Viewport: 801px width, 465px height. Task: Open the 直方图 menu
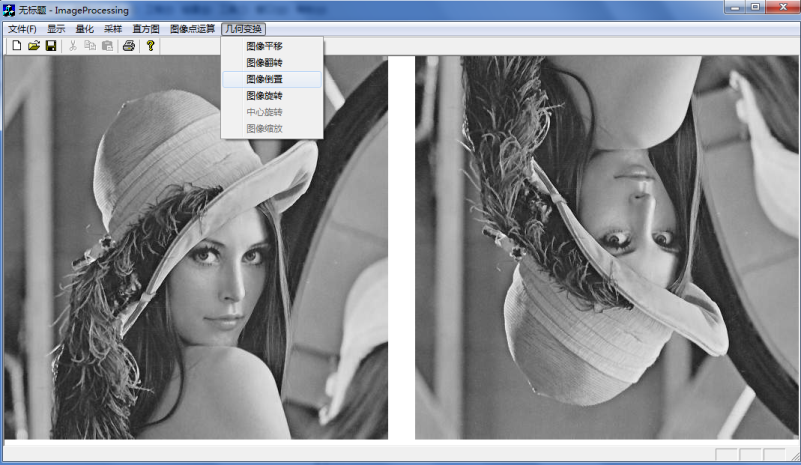pyautogui.click(x=146, y=29)
